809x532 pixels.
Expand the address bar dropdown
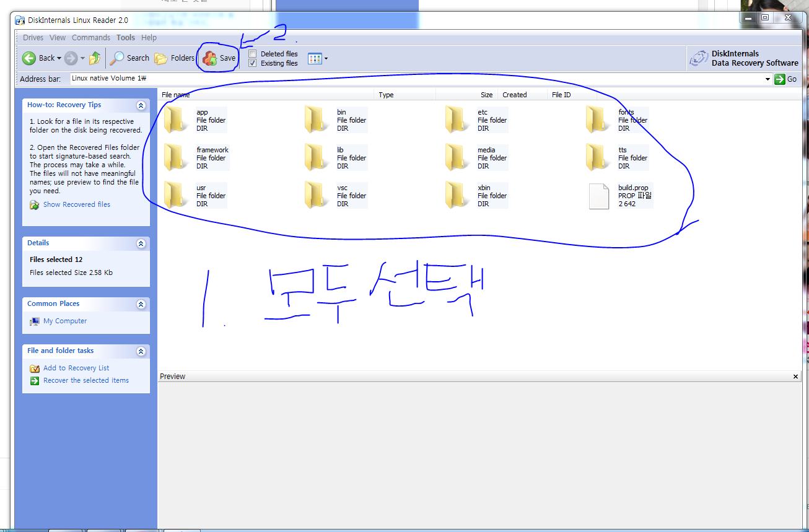point(767,79)
